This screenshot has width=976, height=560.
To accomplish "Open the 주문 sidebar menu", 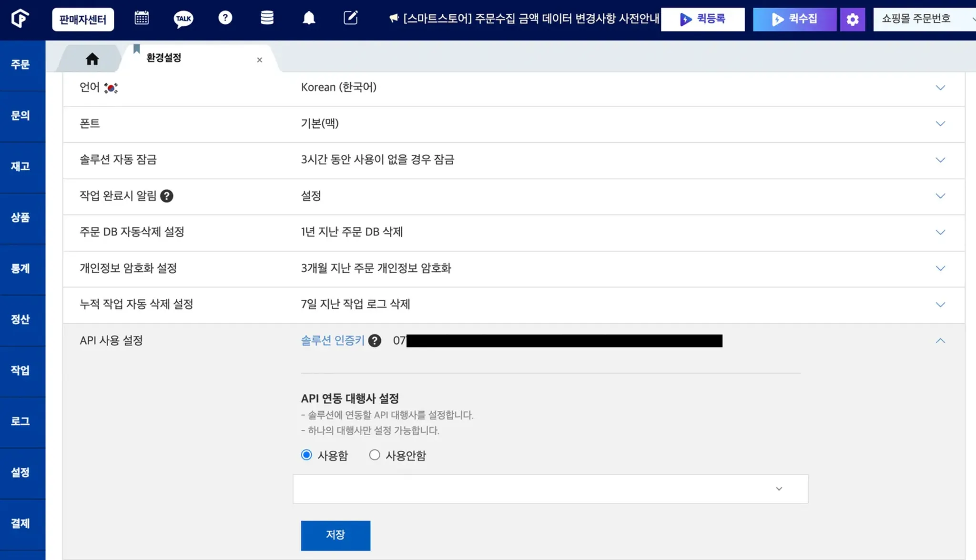I will click(20, 64).
